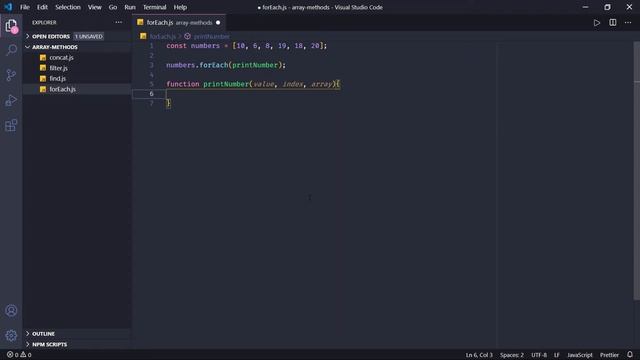Screen dimensions: 640x360
Task: Open the Terminal menu
Action: click(x=154, y=7)
